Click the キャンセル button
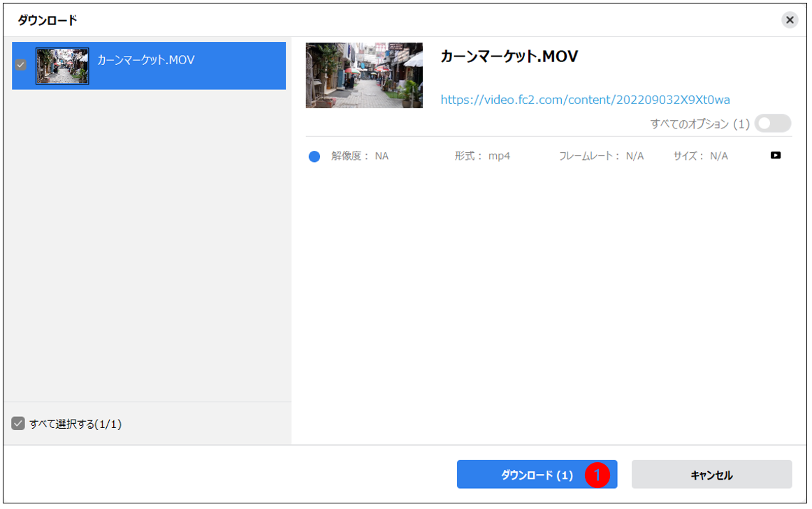This screenshot has width=812, height=509. 711,474
